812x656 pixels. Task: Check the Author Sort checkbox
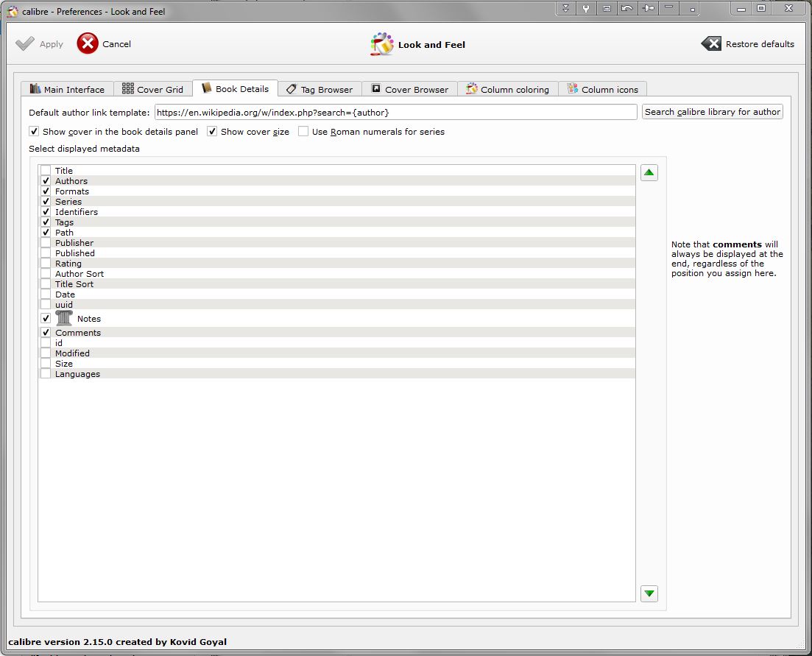pos(46,274)
